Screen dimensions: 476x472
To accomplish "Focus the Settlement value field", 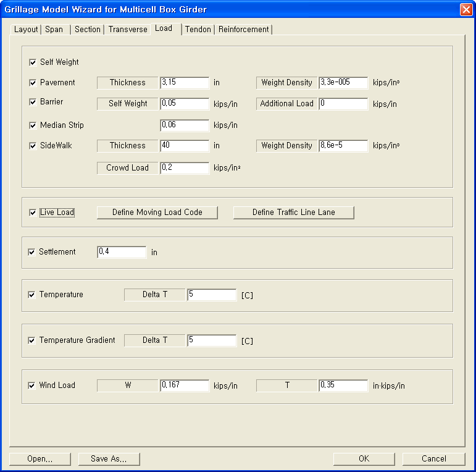I will click(121, 252).
